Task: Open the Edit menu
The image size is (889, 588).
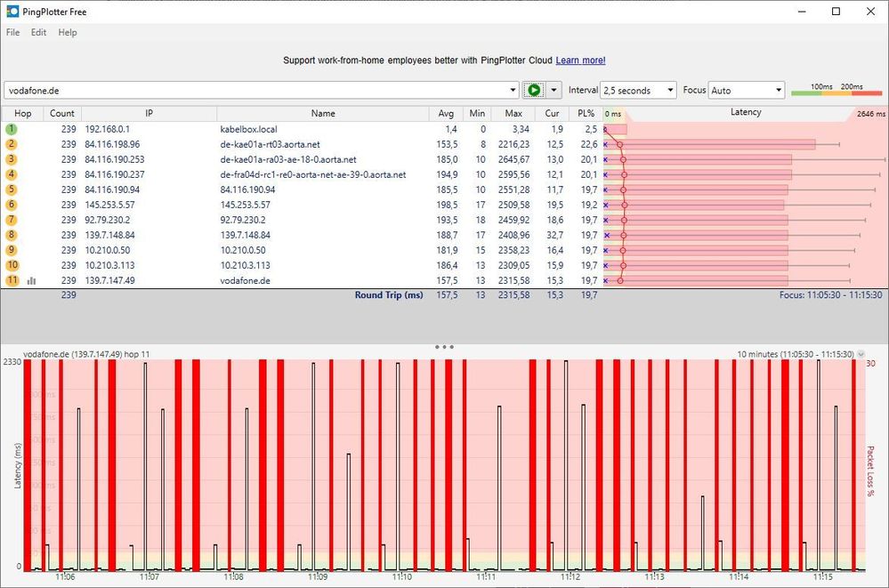Action: (x=38, y=32)
